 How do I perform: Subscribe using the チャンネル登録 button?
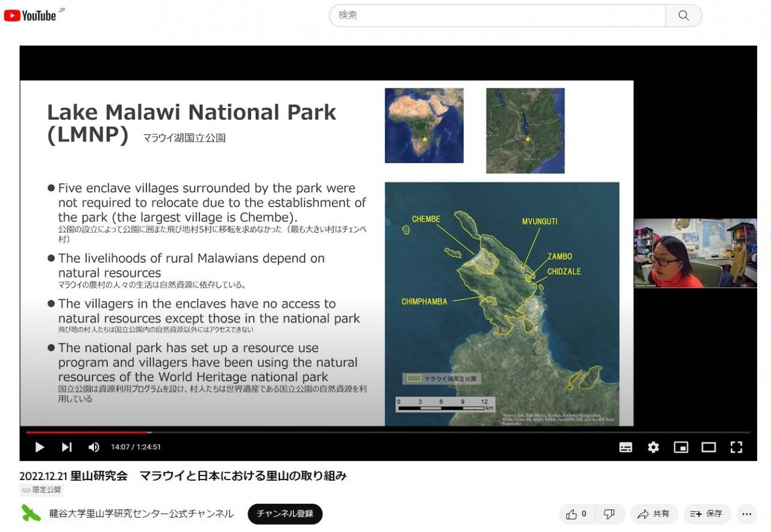pyautogui.click(x=285, y=514)
